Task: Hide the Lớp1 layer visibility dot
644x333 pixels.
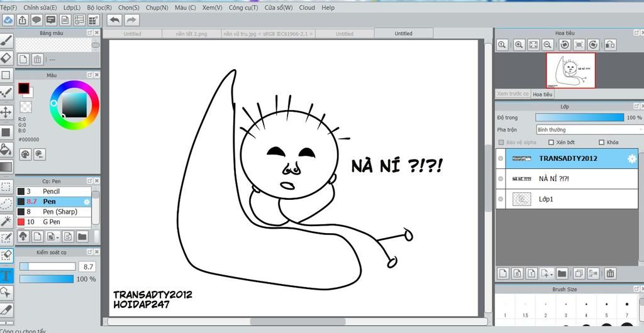Action: 501,199
